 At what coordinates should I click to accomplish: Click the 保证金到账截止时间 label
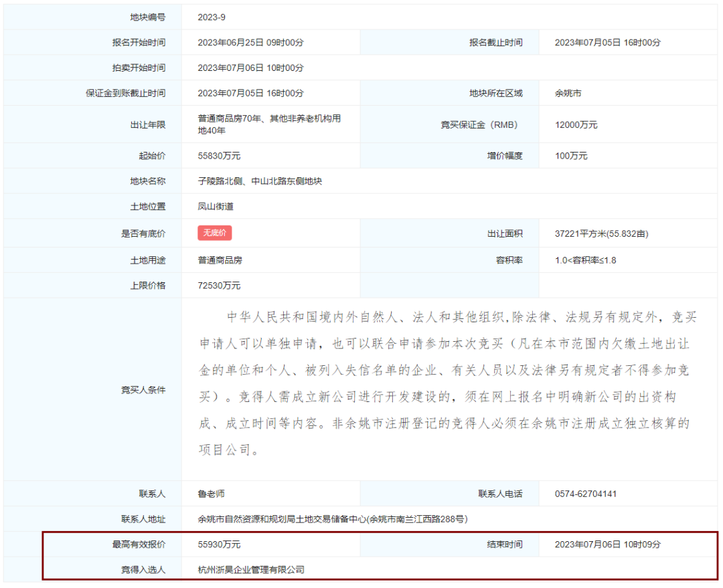pos(125,93)
